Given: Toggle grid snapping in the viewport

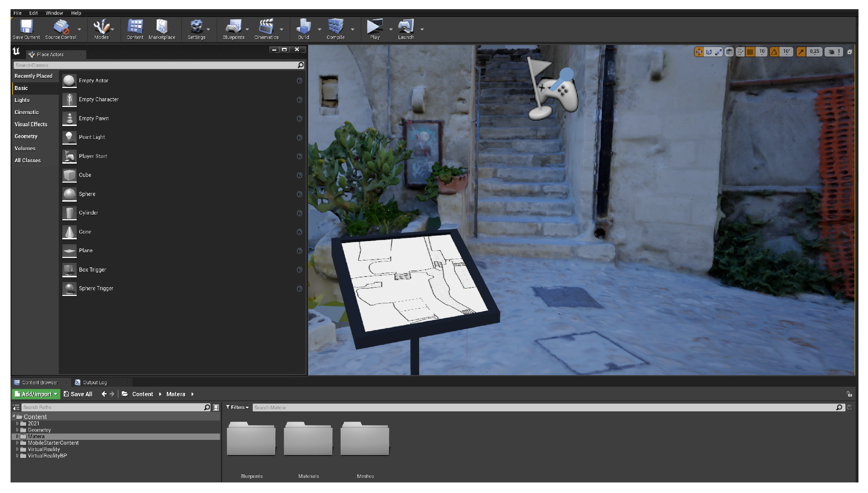Looking at the screenshot, I should point(750,52).
